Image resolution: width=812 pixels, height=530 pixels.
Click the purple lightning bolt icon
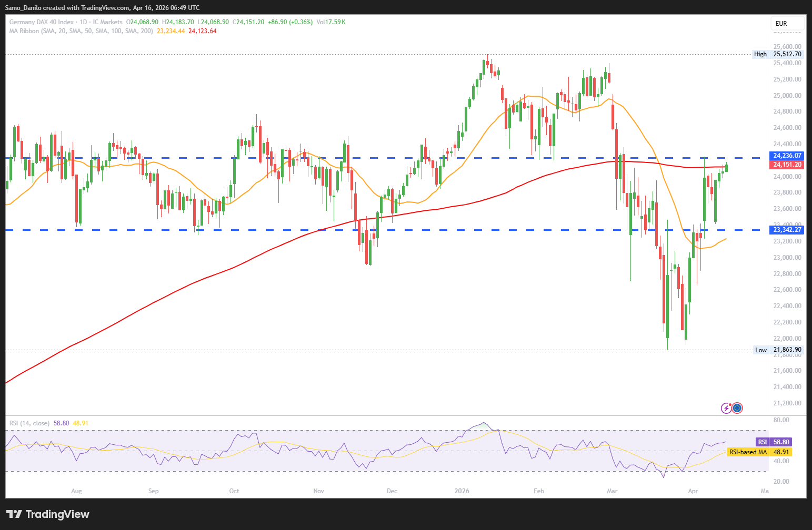click(726, 407)
